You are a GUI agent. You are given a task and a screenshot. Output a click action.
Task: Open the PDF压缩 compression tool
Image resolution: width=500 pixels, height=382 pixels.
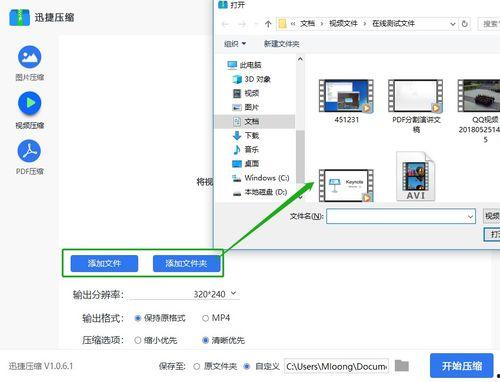(29, 158)
